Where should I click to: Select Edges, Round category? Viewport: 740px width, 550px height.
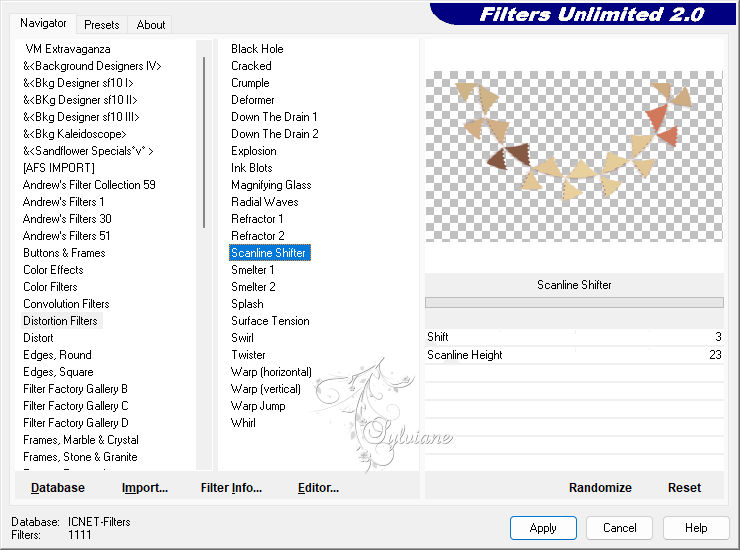click(58, 355)
